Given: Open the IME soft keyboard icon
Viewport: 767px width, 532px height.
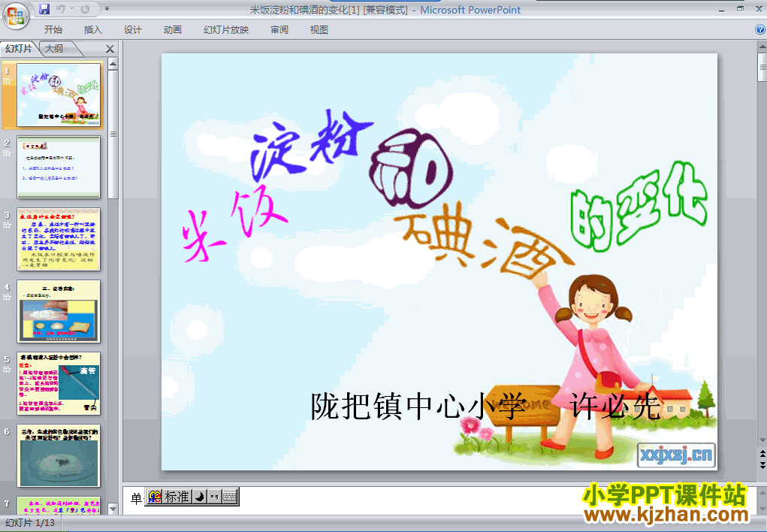Looking at the screenshot, I should (229, 497).
